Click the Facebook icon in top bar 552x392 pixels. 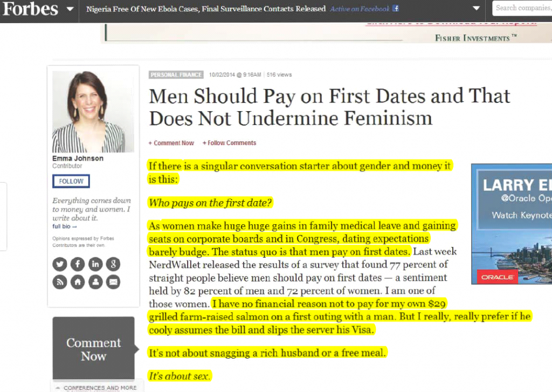(x=396, y=9)
